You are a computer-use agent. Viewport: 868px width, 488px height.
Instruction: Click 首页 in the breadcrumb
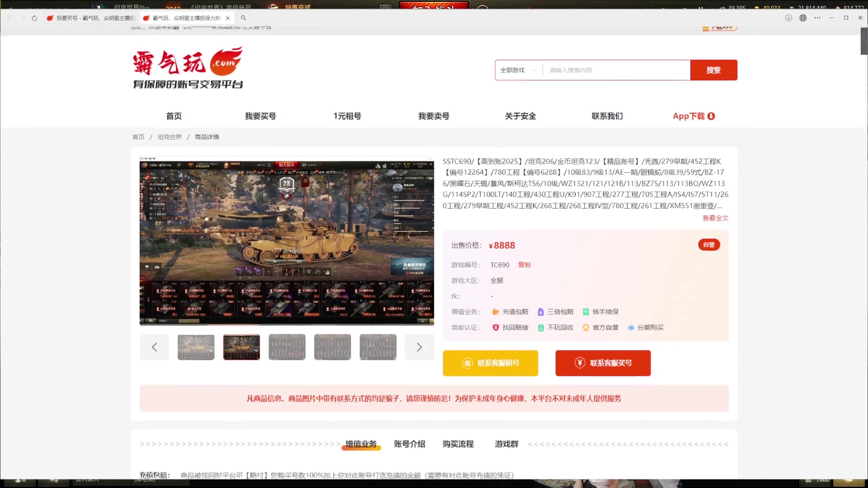tap(138, 137)
